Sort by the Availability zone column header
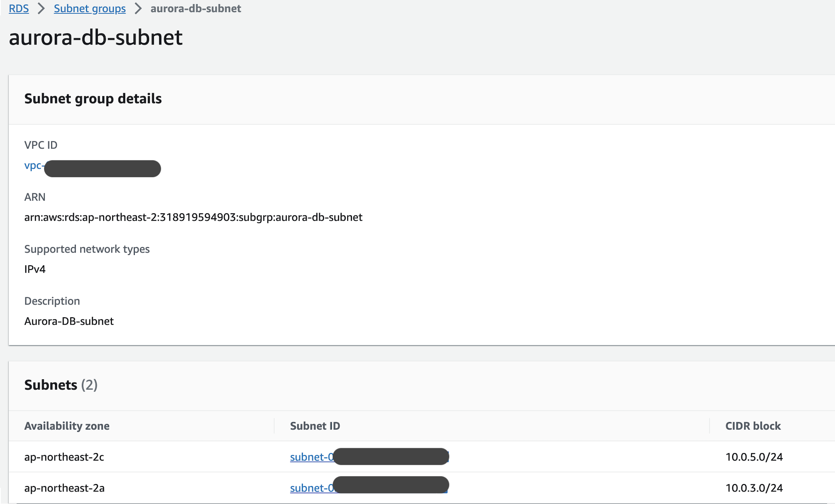This screenshot has width=835, height=504. click(x=67, y=426)
